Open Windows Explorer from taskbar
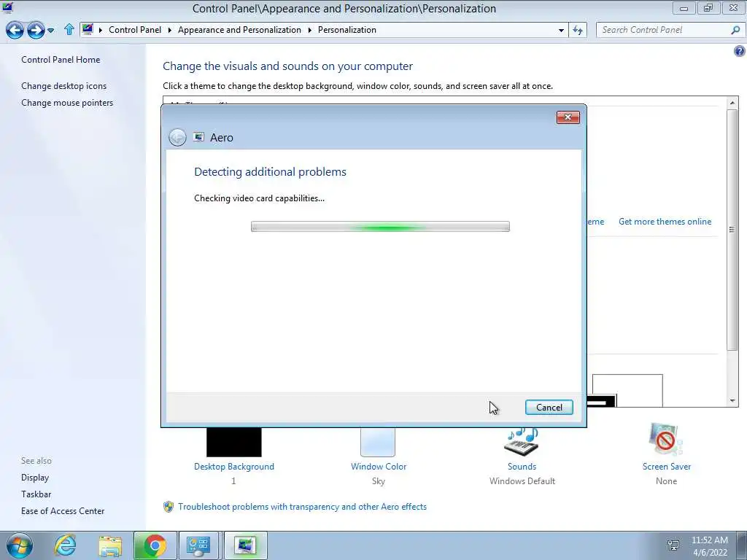This screenshot has width=747, height=560. (x=111, y=545)
